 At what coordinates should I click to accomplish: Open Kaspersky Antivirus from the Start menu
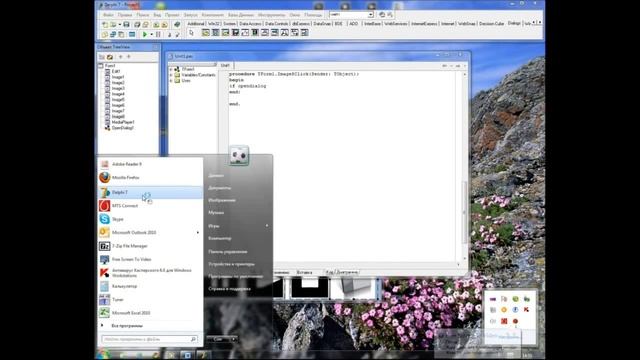click(150, 273)
